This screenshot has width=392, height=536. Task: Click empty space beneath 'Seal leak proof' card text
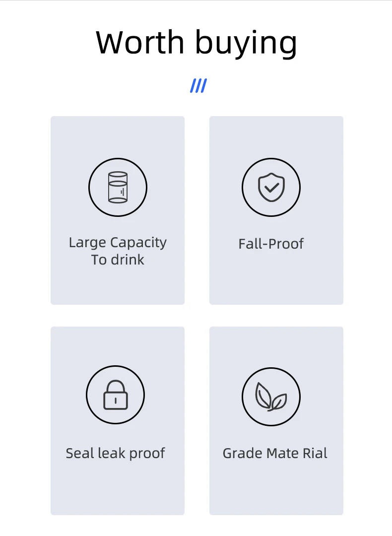[x=118, y=489]
